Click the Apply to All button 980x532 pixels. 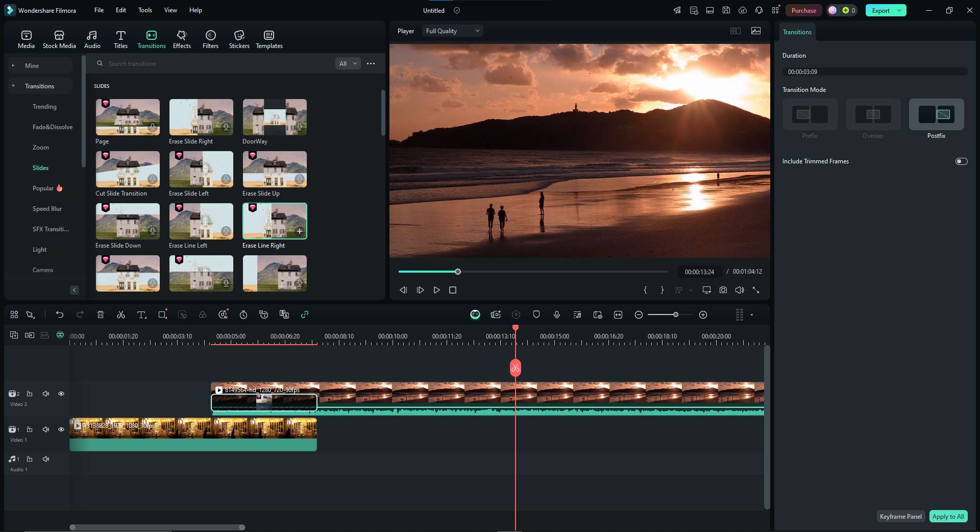(948, 516)
